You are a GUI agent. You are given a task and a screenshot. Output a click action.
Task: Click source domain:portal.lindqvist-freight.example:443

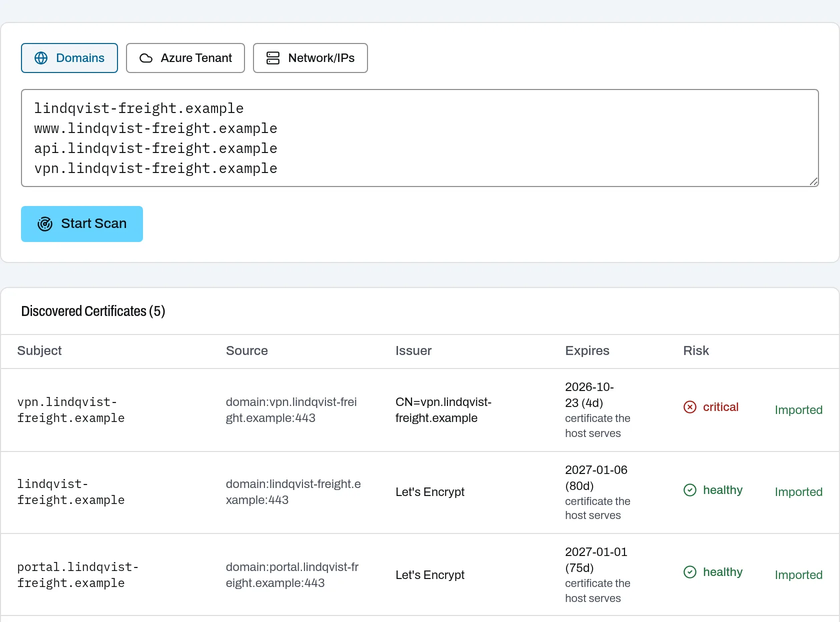coord(292,575)
